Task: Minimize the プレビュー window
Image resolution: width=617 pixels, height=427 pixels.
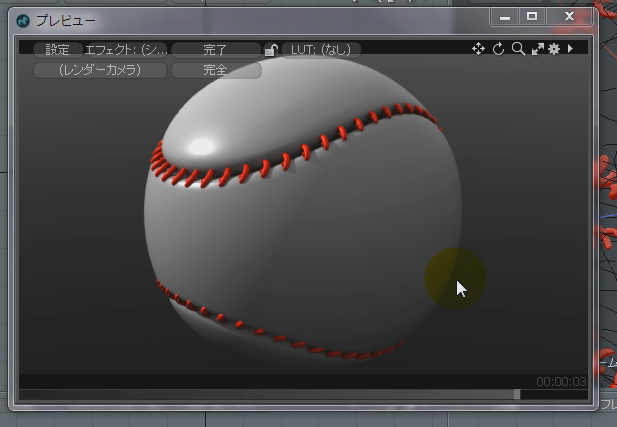Action: point(505,17)
